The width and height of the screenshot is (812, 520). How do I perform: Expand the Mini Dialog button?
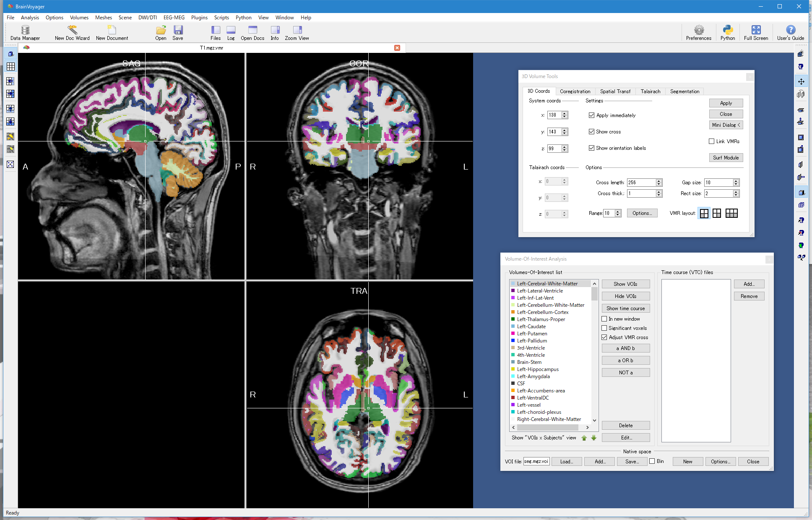(x=726, y=125)
